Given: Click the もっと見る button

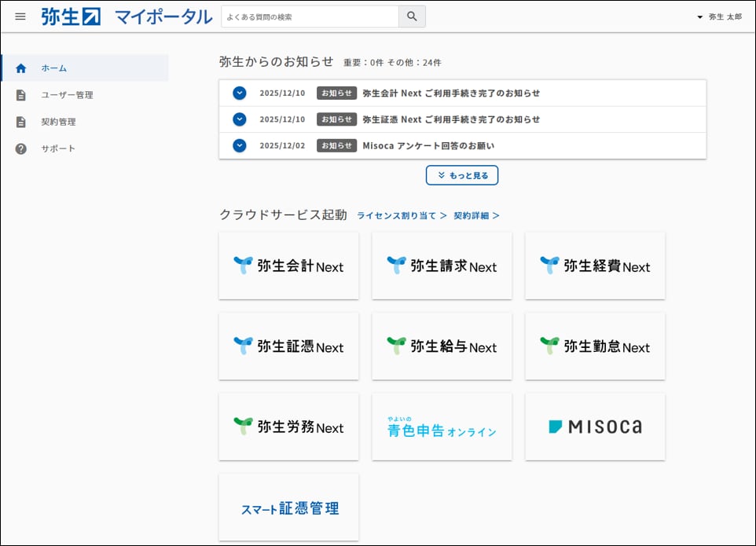Looking at the screenshot, I should tap(462, 175).
